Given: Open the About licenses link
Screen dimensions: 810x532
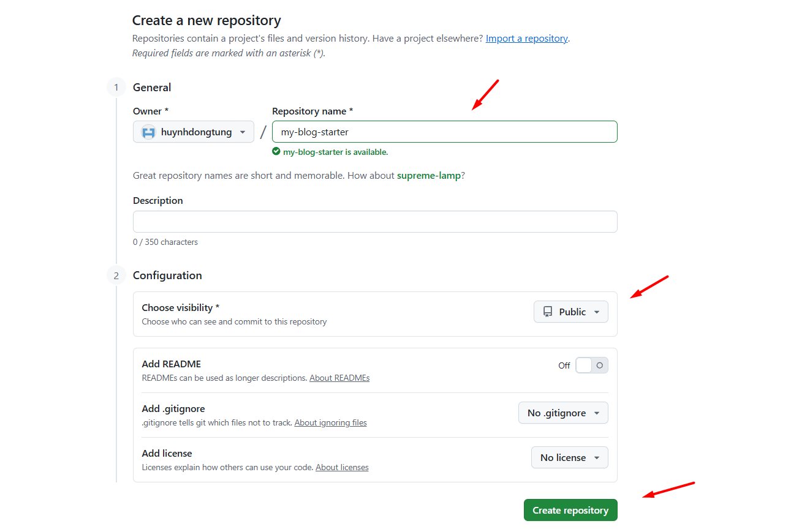Looking at the screenshot, I should point(342,467).
